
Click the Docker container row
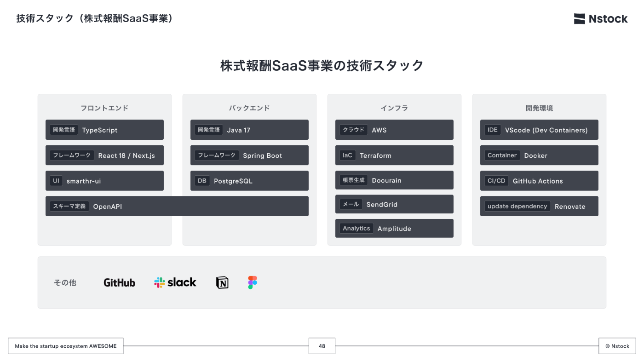(539, 155)
